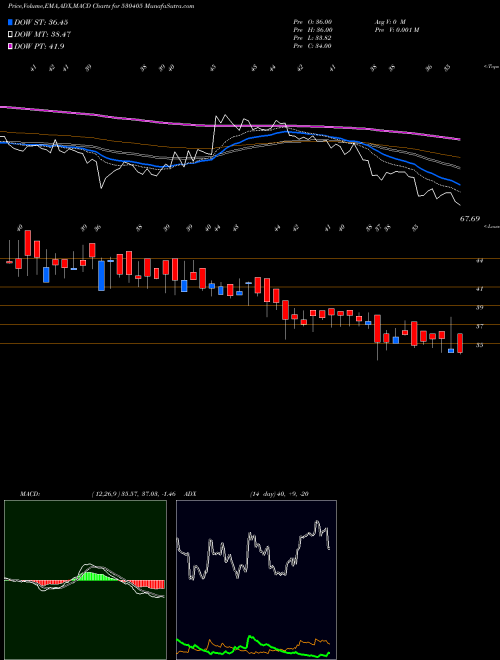Click the MACD '(12,26,9)' parameter values
This screenshot has height=660, width=500.
click(x=133, y=494)
